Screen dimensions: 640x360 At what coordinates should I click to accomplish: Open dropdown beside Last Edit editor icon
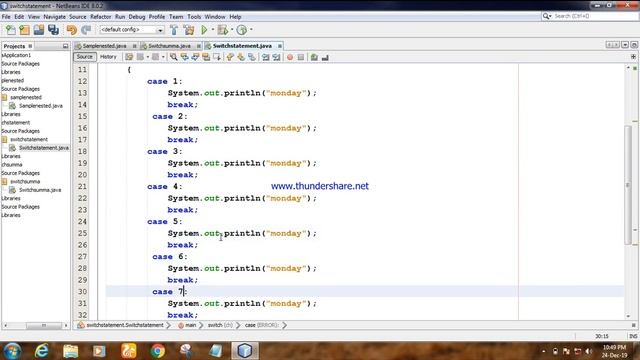tap(148, 57)
